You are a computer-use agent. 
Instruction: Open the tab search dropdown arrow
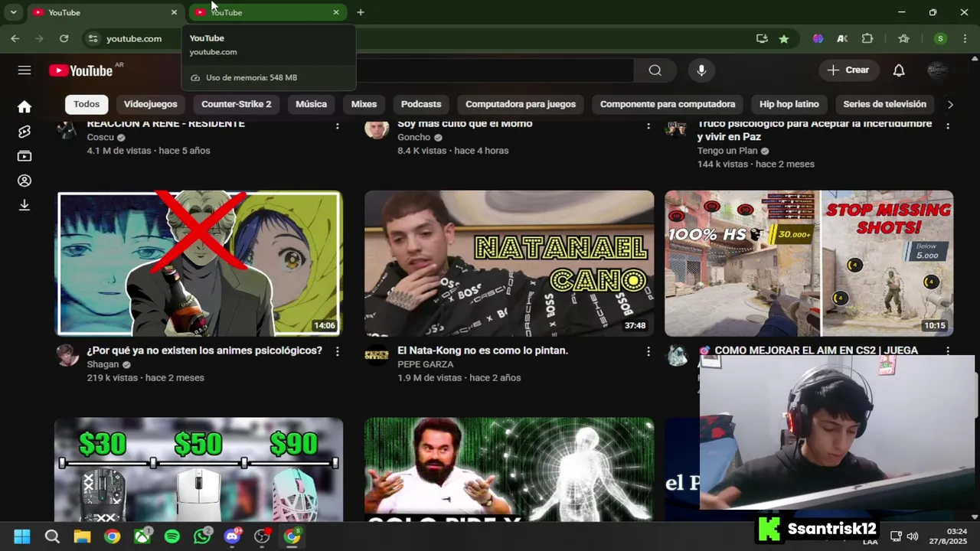(x=13, y=12)
